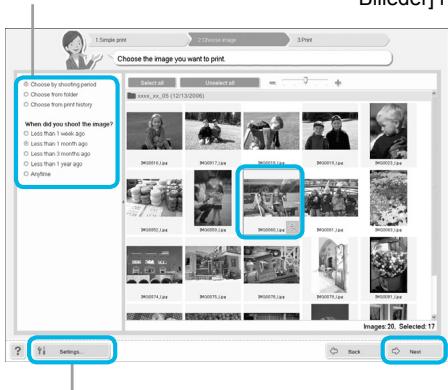This screenshot has height=390, width=448.
Task: Select Less than 3 months ago
Action: pos(57,154)
